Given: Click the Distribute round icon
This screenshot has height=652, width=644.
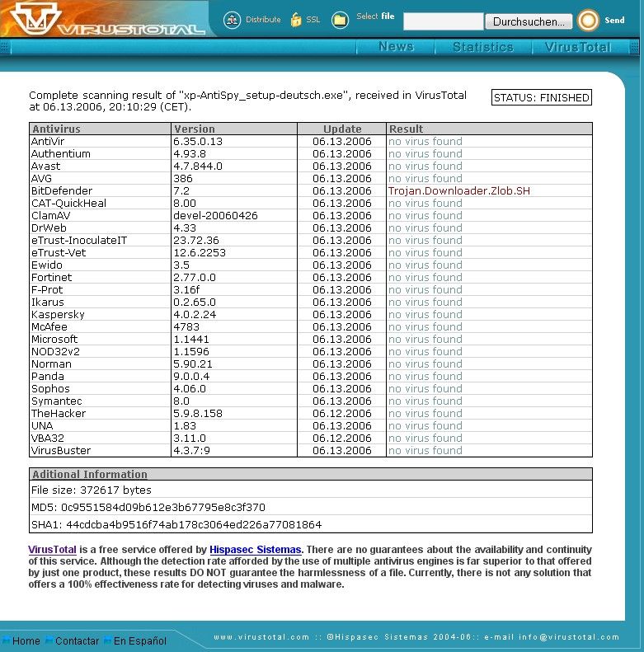Looking at the screenshot, I should (x=233, y=20).
